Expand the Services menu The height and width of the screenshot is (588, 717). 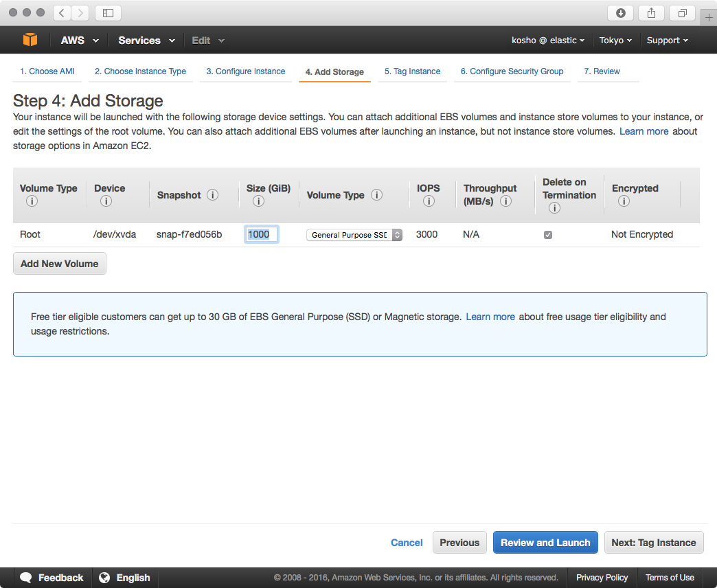click(x=146, y=41)
